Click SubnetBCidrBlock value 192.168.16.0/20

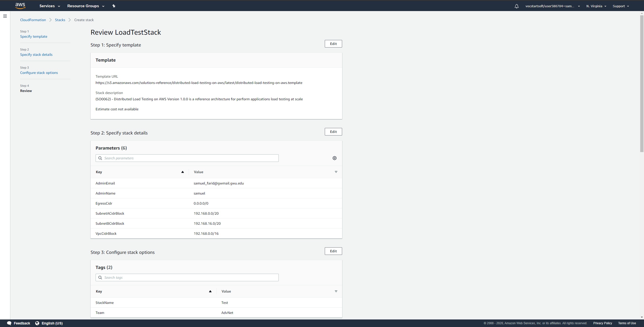(x=207, y=223)
